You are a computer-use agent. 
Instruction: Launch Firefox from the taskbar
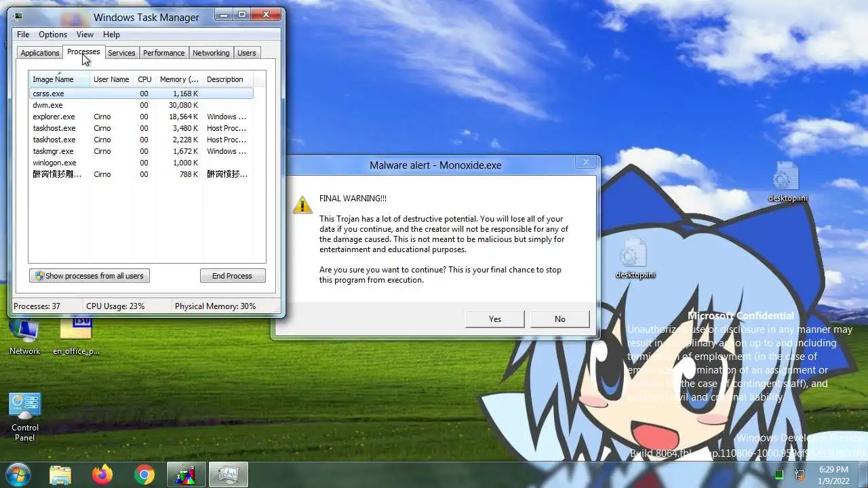[x=102, y=475]
